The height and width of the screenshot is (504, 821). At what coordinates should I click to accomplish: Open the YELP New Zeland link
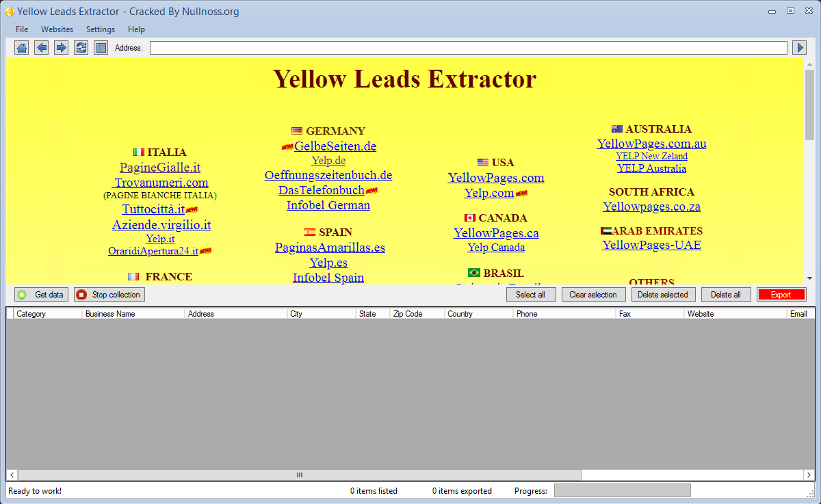tap(651, 156)
